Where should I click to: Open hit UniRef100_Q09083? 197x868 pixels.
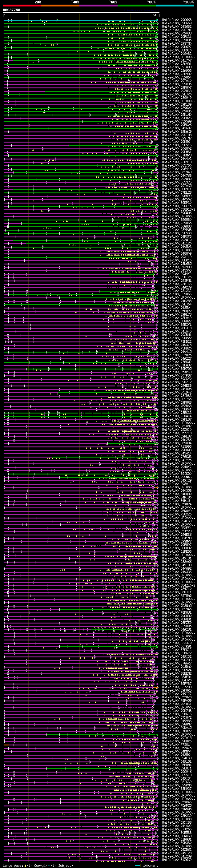pos(177,33)
